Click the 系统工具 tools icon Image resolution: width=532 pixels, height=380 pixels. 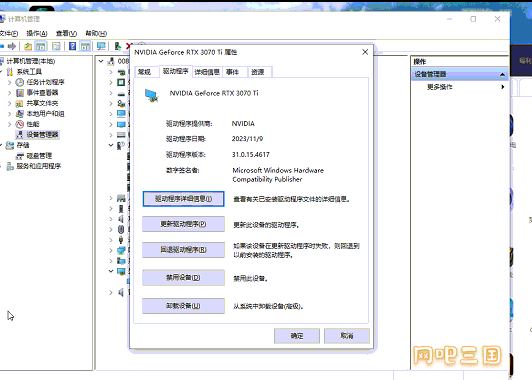[10, 72]
